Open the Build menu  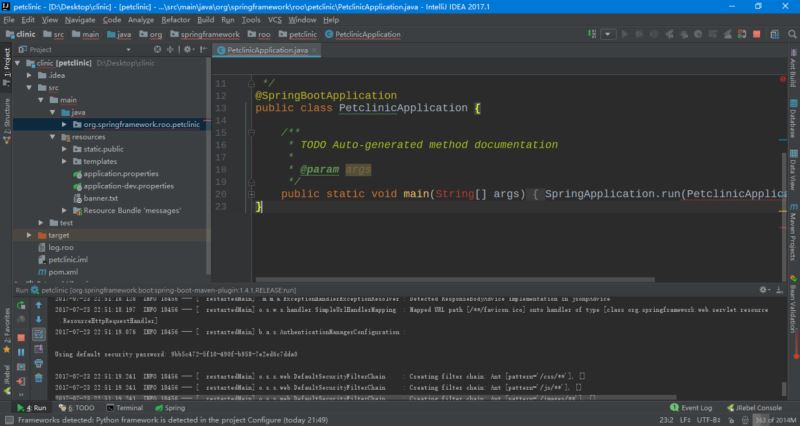206,19
